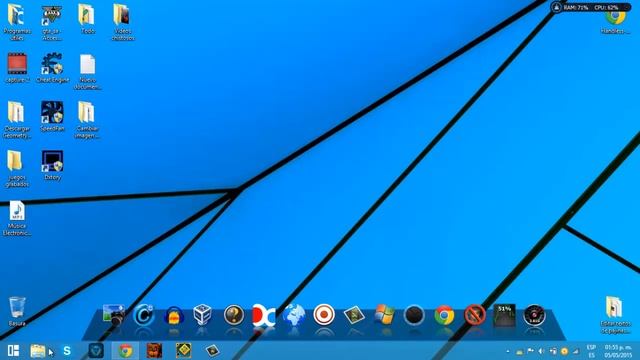
Task: Open the "Programas utiles" folder on the desktop
Action: 17,21
